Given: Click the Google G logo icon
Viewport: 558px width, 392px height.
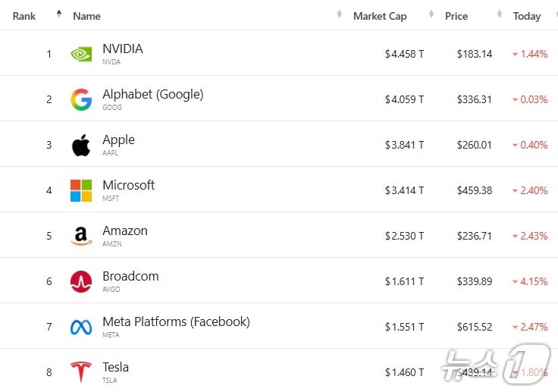Looking at the screenshot, I should click(x=81, y=99).
